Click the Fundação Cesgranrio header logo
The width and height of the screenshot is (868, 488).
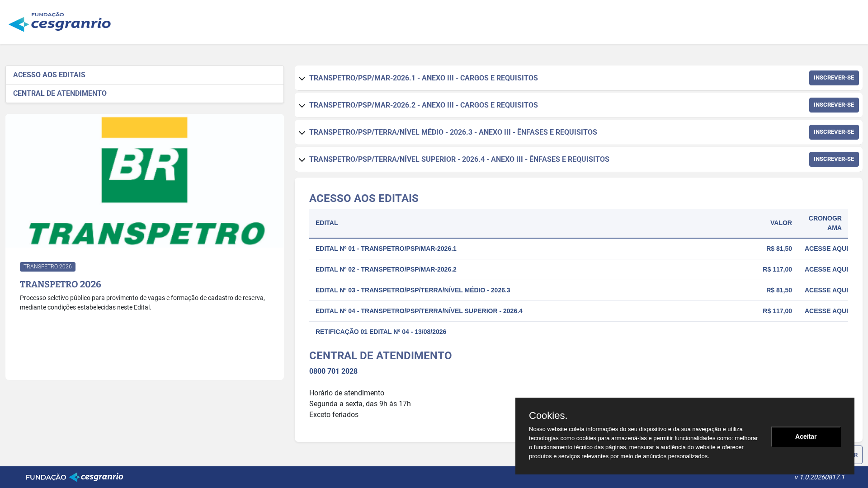tap(60, 22)
